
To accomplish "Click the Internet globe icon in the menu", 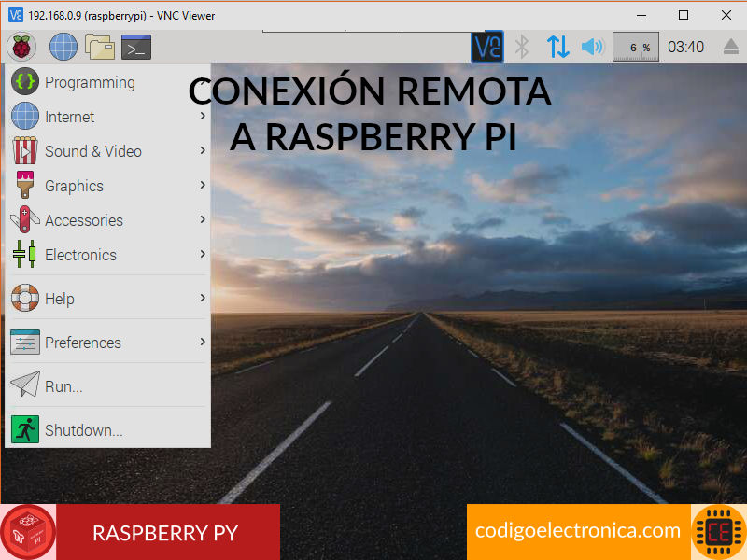I will (x=25, y=116).
